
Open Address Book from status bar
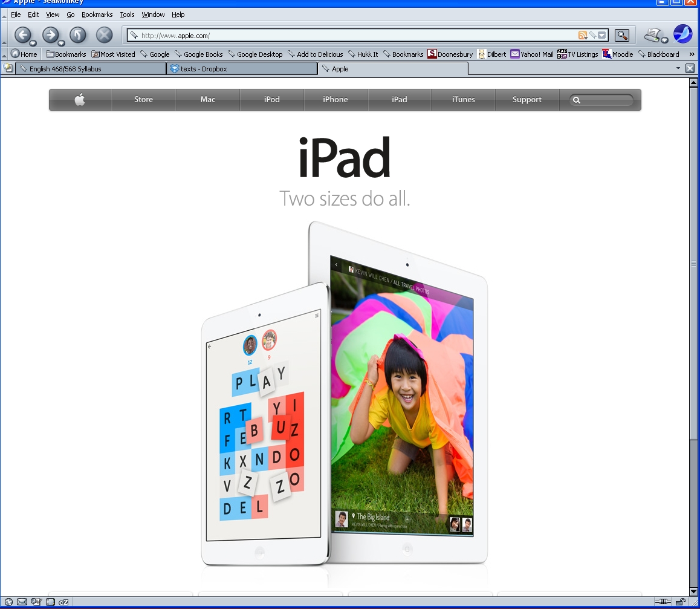(51, 602)
